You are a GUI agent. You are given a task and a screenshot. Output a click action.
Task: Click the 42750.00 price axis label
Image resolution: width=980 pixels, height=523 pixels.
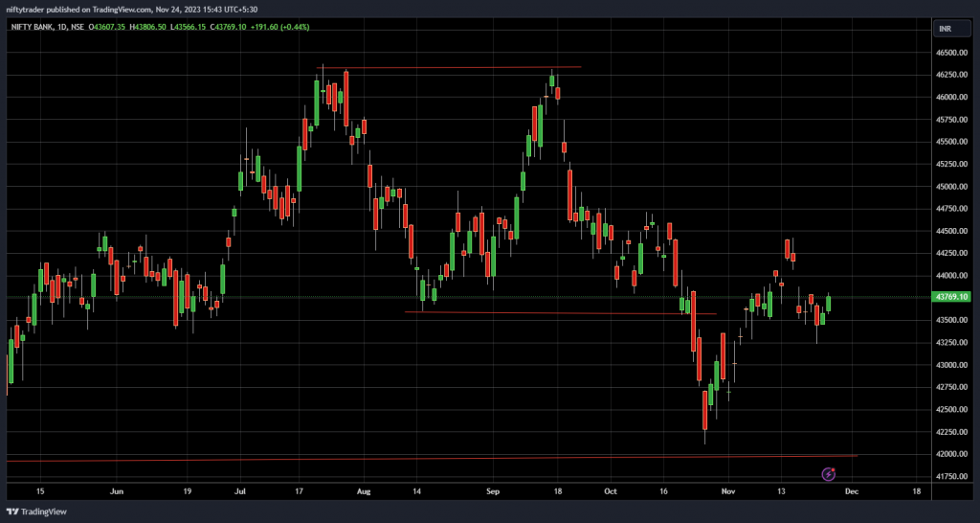(x=952, y=387)
